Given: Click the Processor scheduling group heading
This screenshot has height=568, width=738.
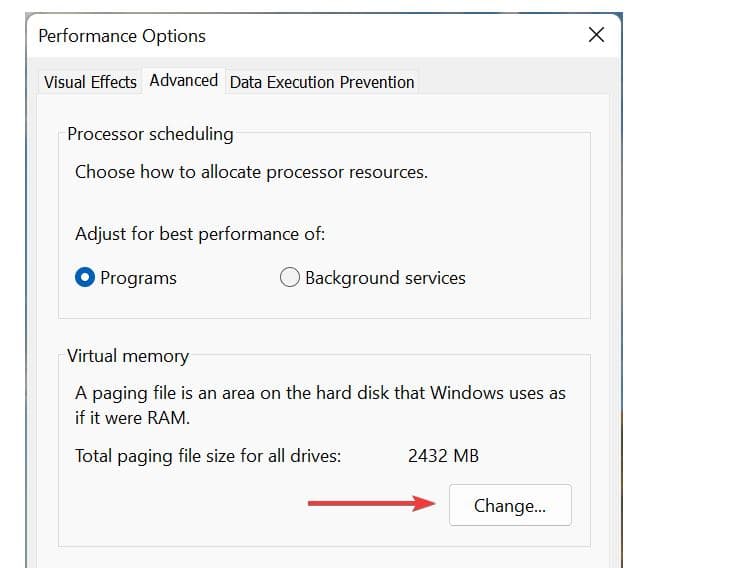Looking at the screenshot, I should click(x=150, y=133).
